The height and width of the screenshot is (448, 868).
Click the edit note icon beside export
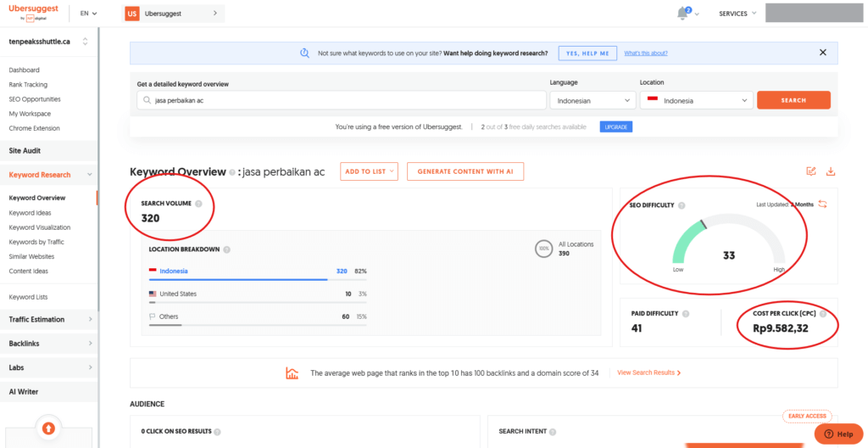(811, 171)
